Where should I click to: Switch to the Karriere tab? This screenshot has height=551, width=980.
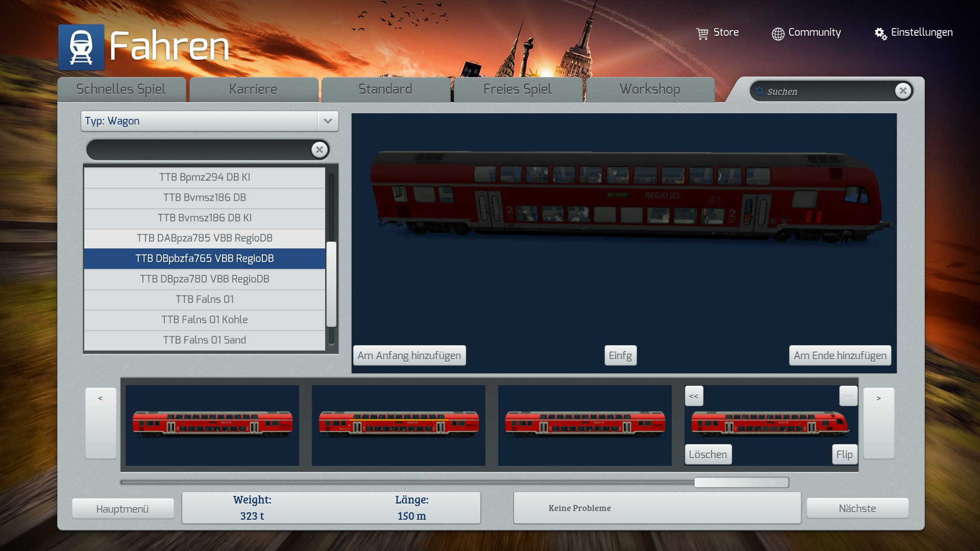pyautogui.click(x=253, y=89)
